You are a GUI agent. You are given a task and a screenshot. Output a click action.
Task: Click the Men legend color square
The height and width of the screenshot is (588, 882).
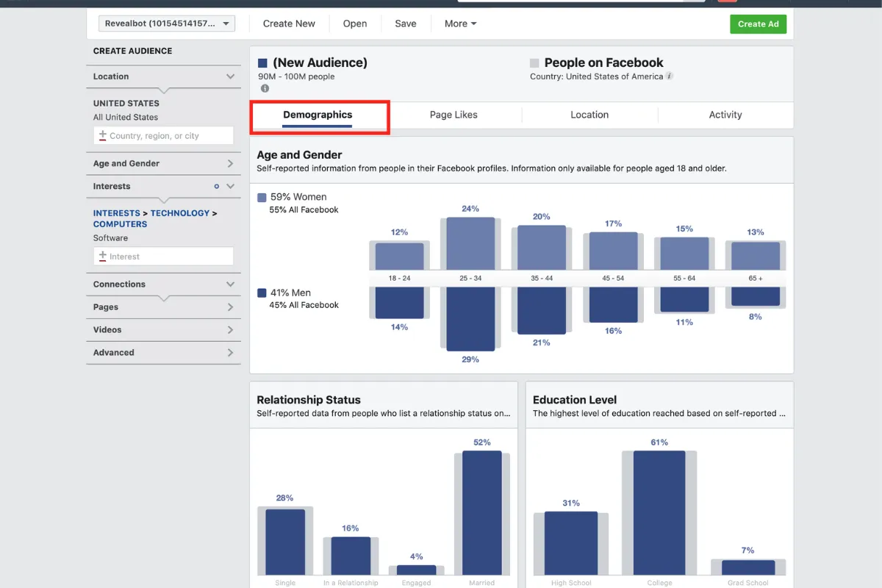pyautogui.click(x=262, y=293)
